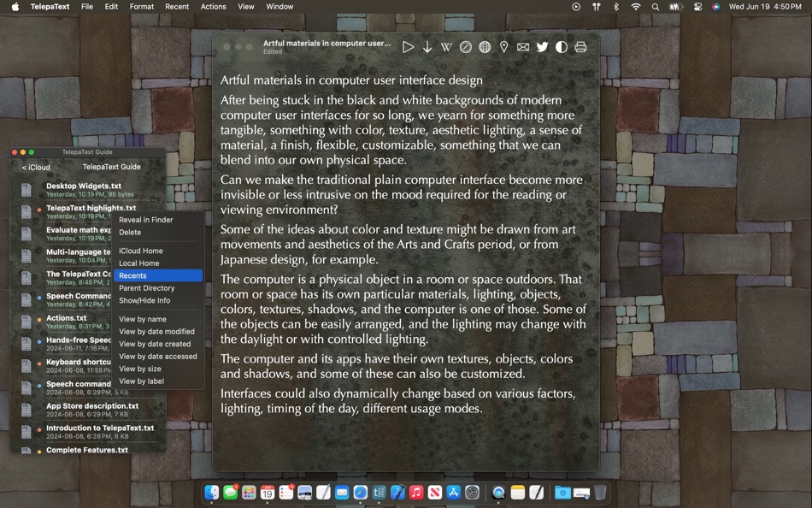Viewport: 812px width, 508px height.
Task: Open Wikipedia lookup via W icon
Action: [446, 47]
